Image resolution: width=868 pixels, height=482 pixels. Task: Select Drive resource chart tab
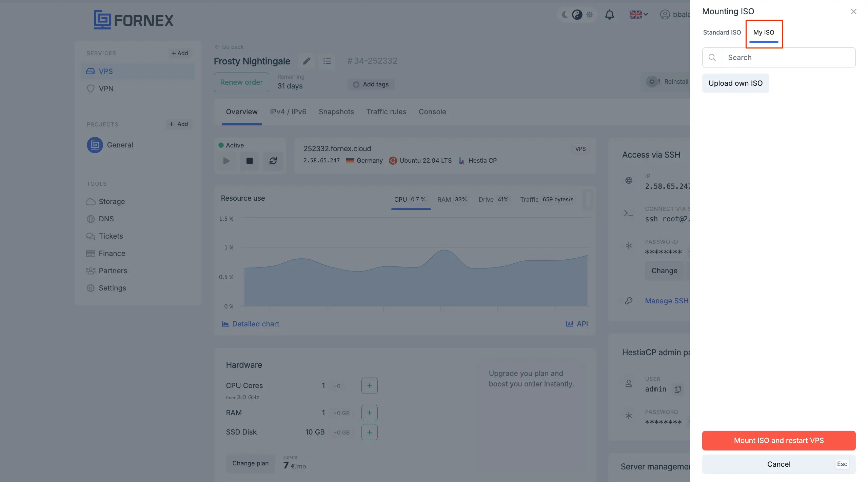click(494, 200)
